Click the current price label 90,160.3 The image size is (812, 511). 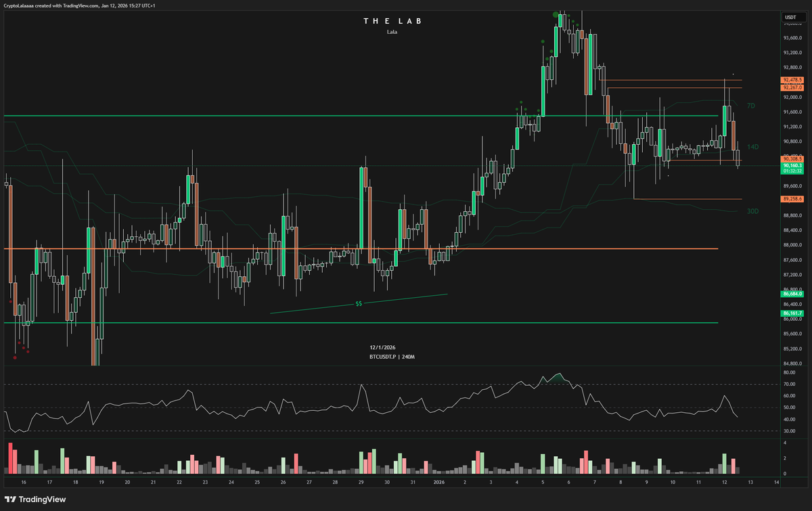[x=792, y=165]
